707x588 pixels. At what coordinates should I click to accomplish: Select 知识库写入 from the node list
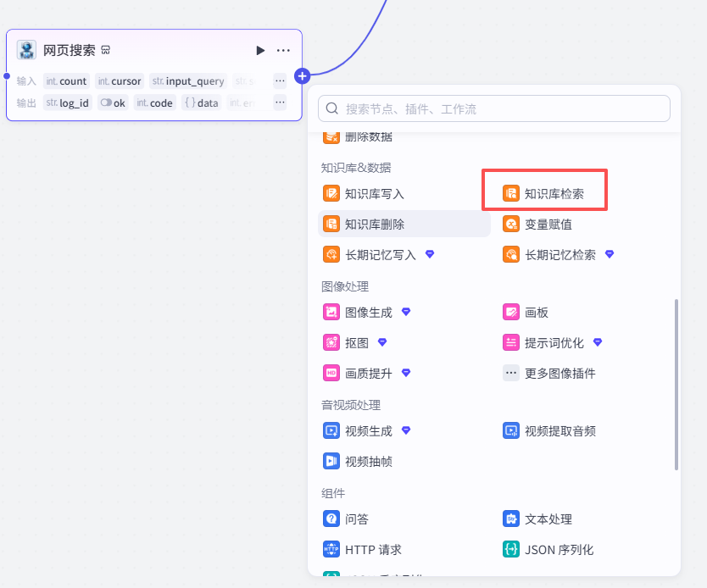(374, 194)
